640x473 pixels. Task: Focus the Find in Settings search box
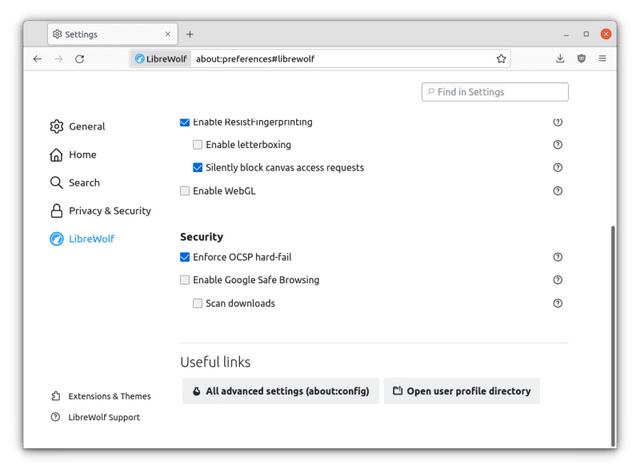(495, 92)
